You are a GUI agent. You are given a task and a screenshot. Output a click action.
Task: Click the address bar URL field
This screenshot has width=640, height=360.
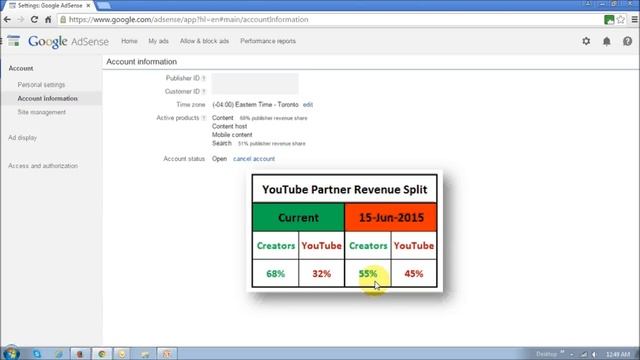click(331, 20)
